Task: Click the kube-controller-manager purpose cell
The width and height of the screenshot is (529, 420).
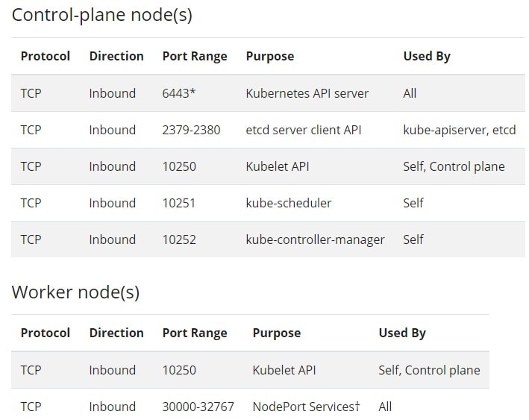Action: [x=315, y=239]
